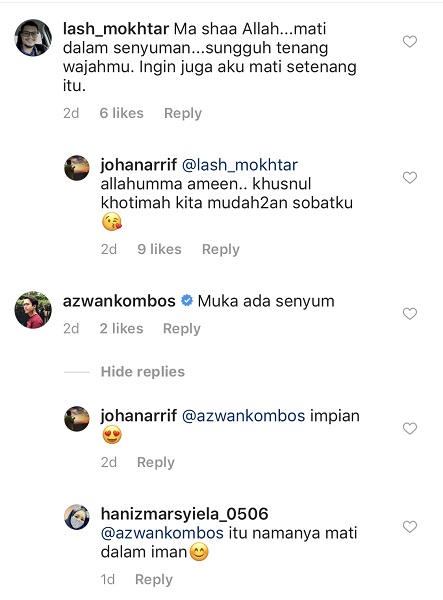
Task: View 9 likes on johanarrif's reply
Action: point(160,249)
